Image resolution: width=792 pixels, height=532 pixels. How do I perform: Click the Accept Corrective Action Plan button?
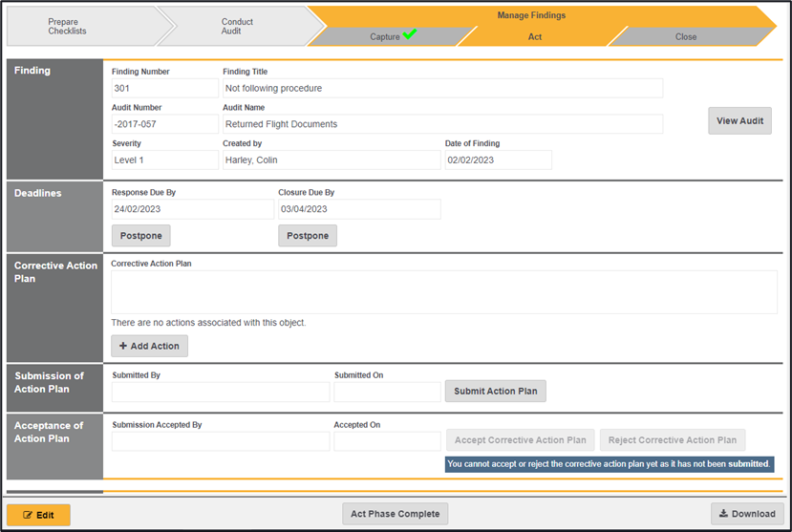tap(520, 440)
